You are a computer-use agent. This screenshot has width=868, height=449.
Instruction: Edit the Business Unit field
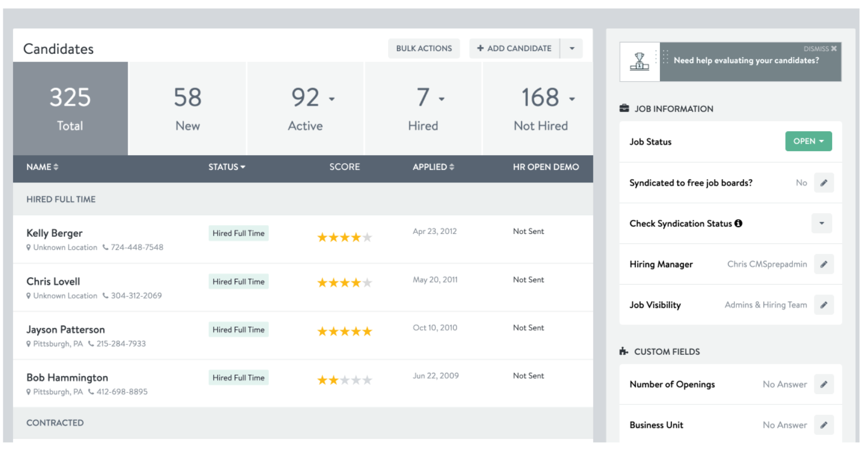[824, 425]
